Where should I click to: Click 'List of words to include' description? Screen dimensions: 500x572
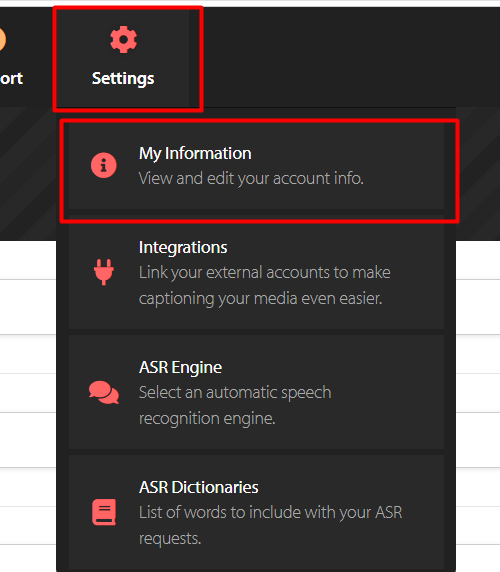tap(270, 525)
